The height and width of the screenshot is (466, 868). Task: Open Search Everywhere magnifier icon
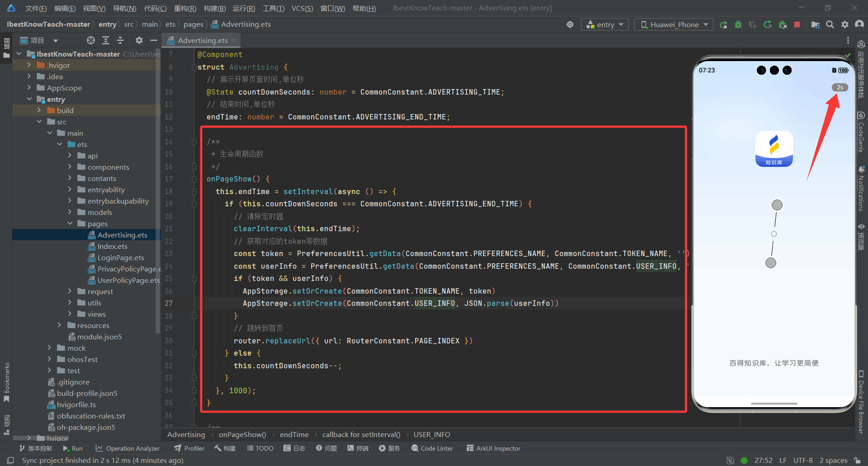tap(830, 24)
